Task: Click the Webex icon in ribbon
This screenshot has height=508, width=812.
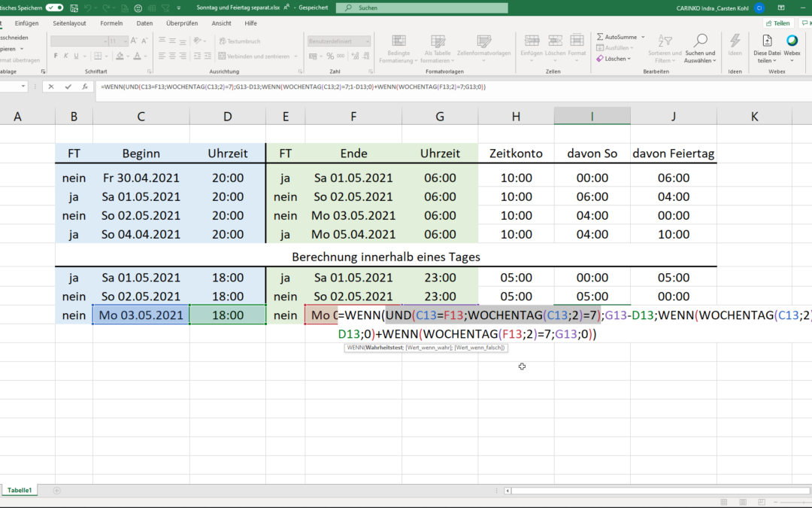Action: (792, 41)
